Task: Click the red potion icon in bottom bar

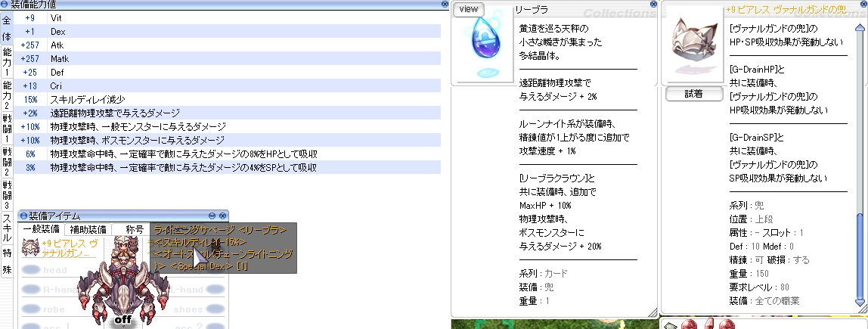Action: pos(690,324)
